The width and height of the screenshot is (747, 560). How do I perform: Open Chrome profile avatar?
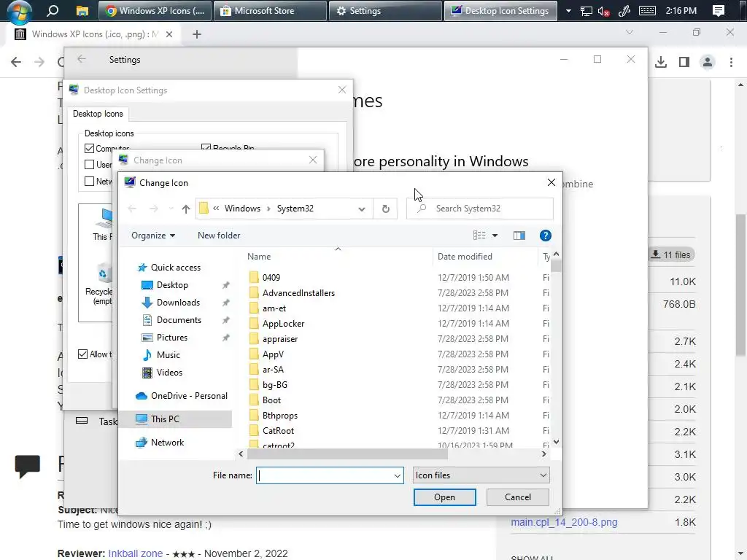[x=708, y=62]
